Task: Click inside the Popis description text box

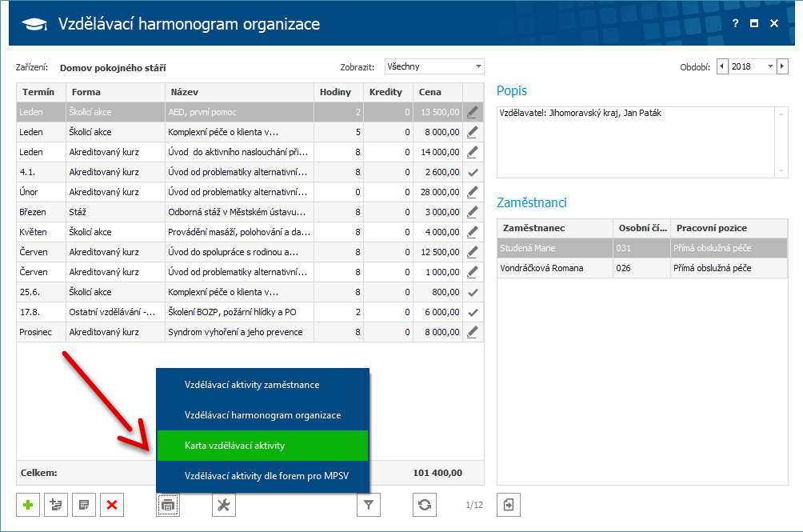Action: click(636, 142)
